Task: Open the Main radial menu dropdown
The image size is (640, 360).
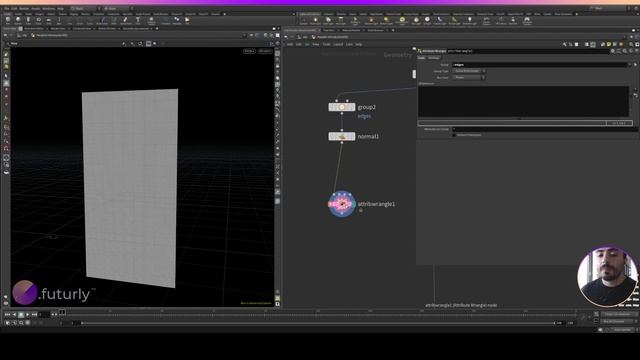Action: point(117,8)
